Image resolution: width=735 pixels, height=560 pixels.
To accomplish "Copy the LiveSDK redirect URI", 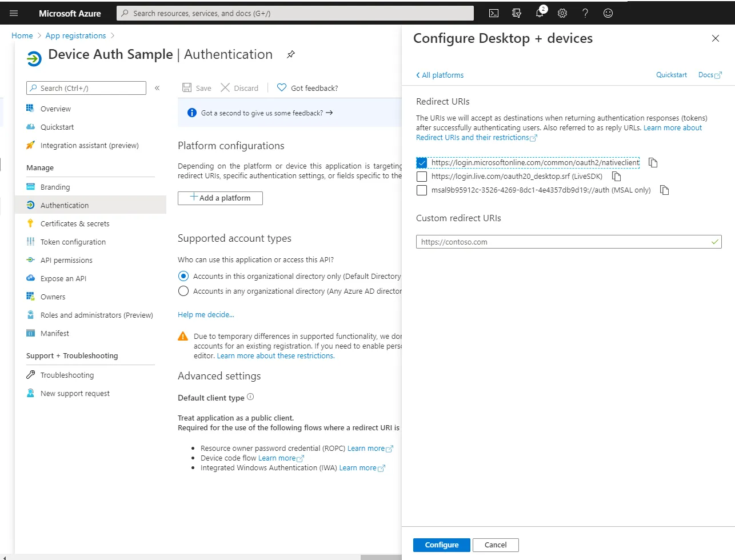I will pyautogui.click(x=616, y=177).
